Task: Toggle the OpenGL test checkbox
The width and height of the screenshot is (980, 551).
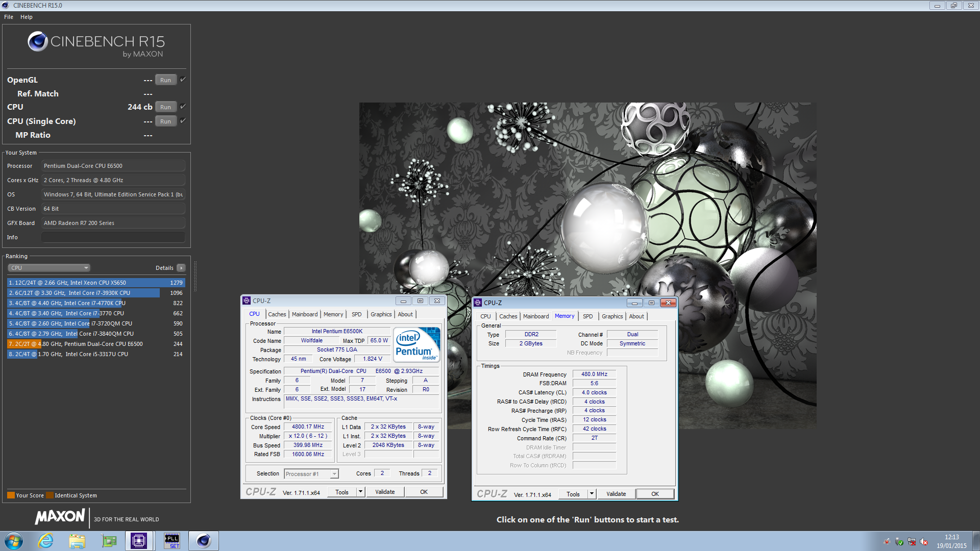Action: tap(183, 80)
